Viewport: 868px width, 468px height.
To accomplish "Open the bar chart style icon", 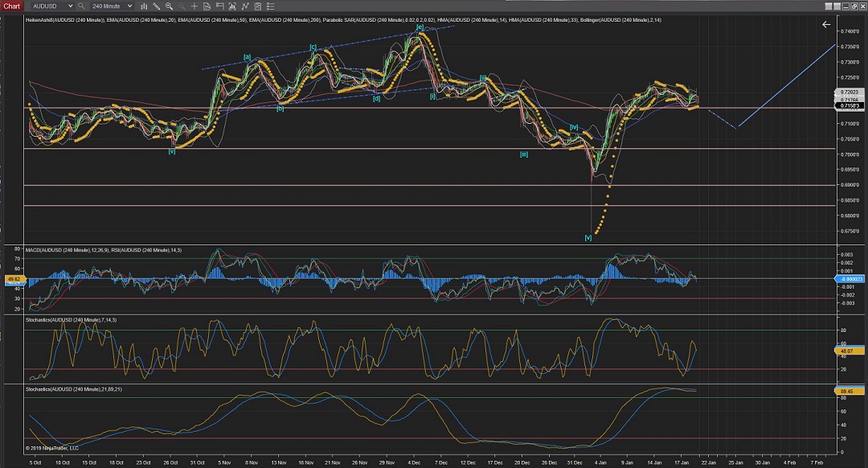I will 143,6.
